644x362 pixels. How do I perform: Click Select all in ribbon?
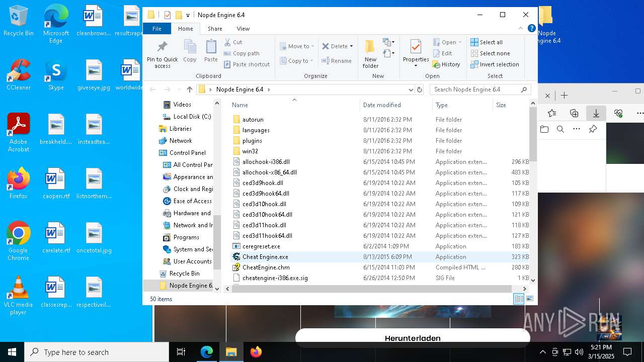tap(487, 42)
